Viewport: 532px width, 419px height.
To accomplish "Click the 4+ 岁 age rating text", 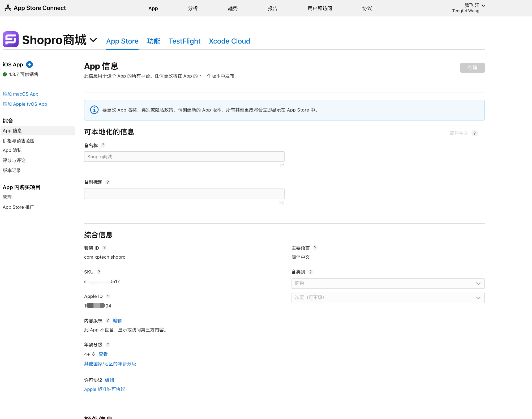I will pyautogui.click(x=90, y=354).
